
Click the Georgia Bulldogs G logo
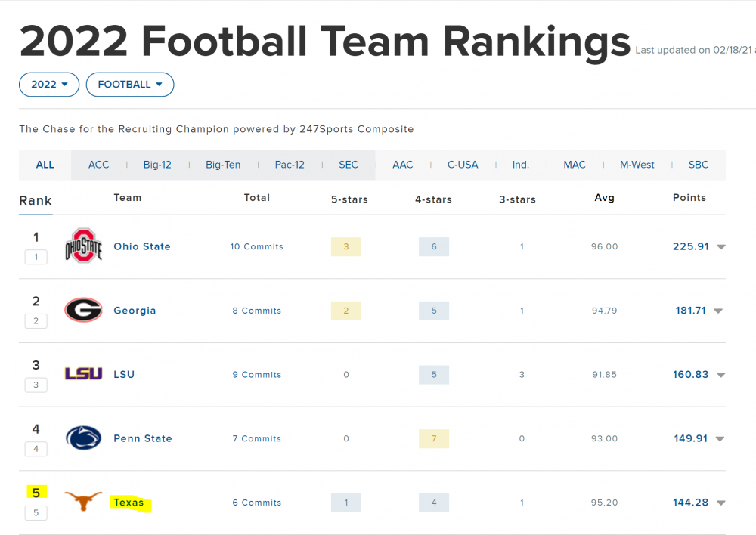83,310
